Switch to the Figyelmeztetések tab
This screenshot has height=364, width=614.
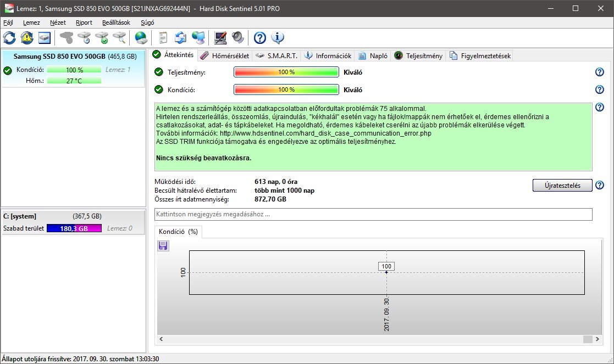click(480, 56)
